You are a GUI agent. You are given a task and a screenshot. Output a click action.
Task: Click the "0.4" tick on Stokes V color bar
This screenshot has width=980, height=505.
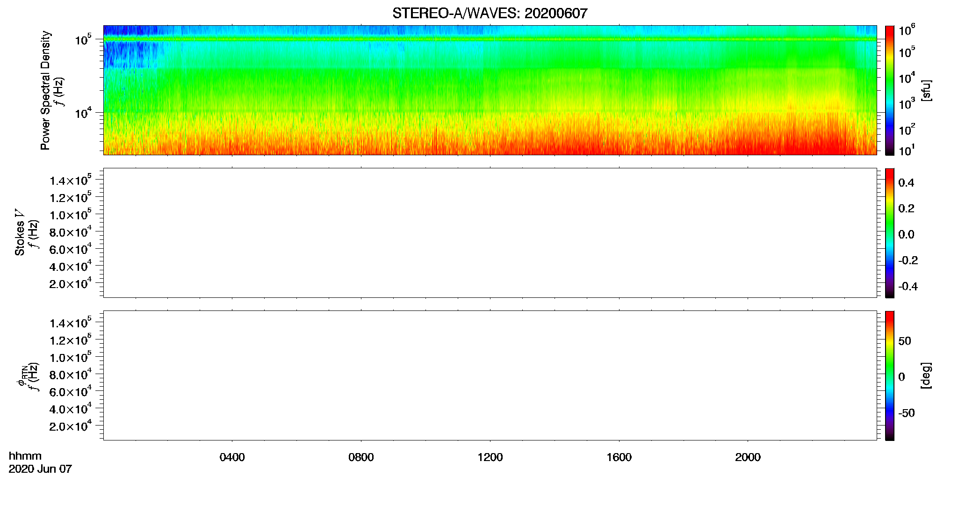906,183
